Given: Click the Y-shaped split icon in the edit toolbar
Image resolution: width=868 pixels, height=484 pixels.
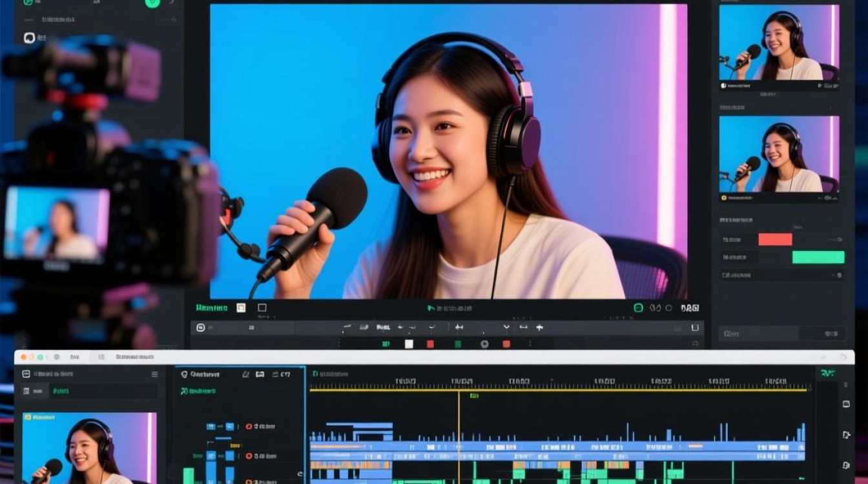Looking at the screenshot, I should [x=506, y=328].
